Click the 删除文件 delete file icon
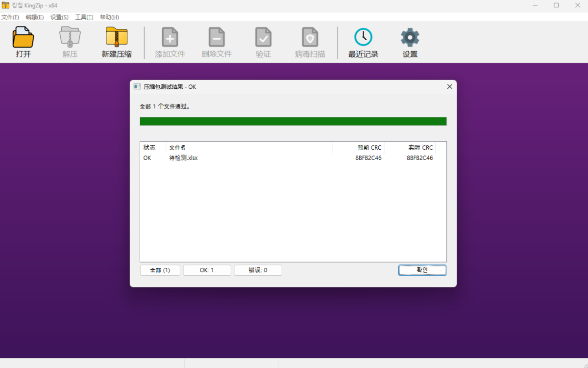 point(217,37)
